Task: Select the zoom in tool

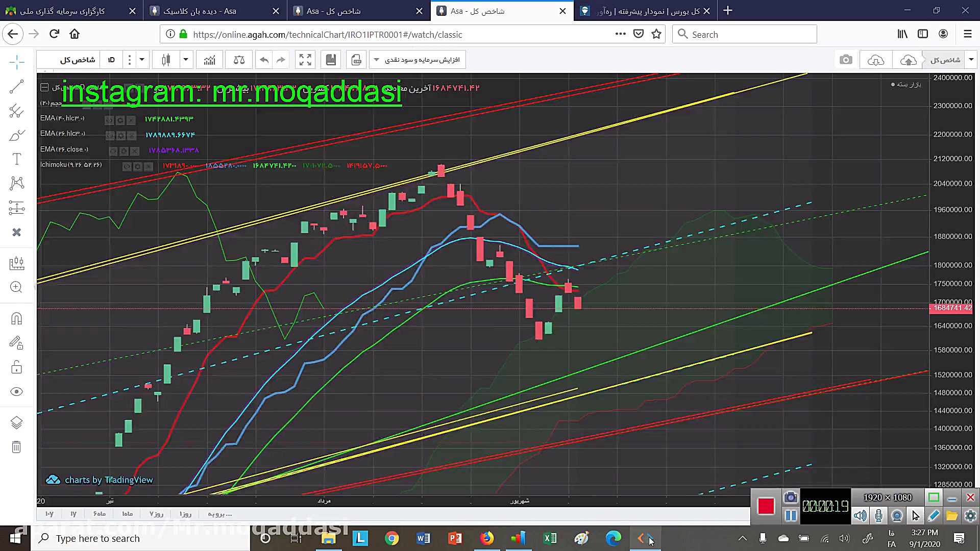Action: tap(16, 287)
